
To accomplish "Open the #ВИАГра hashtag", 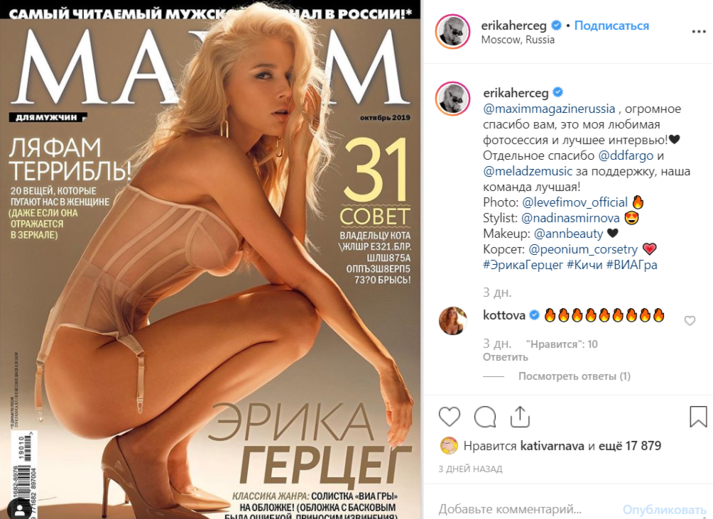I will (632, 265).
